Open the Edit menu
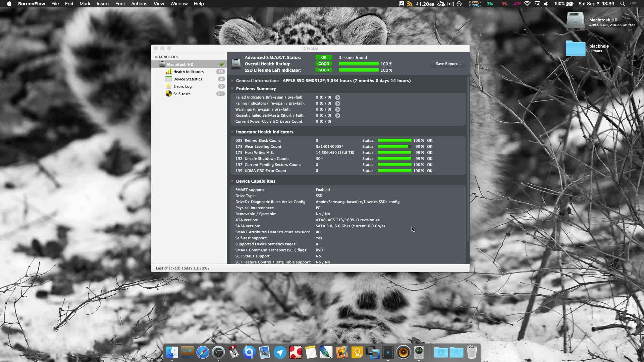This screenshot has width=644, height=362. point(69,4)
